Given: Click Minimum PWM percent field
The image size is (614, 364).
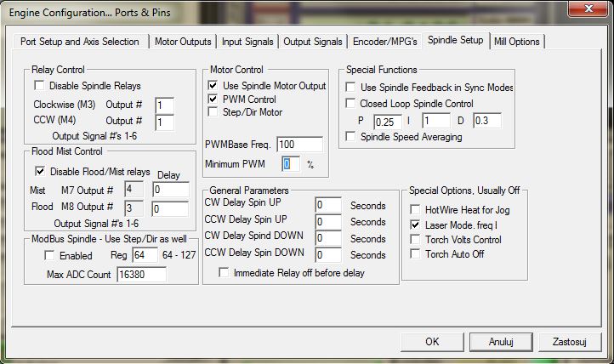Looking at the screenshot, I should tap(291, 163).
